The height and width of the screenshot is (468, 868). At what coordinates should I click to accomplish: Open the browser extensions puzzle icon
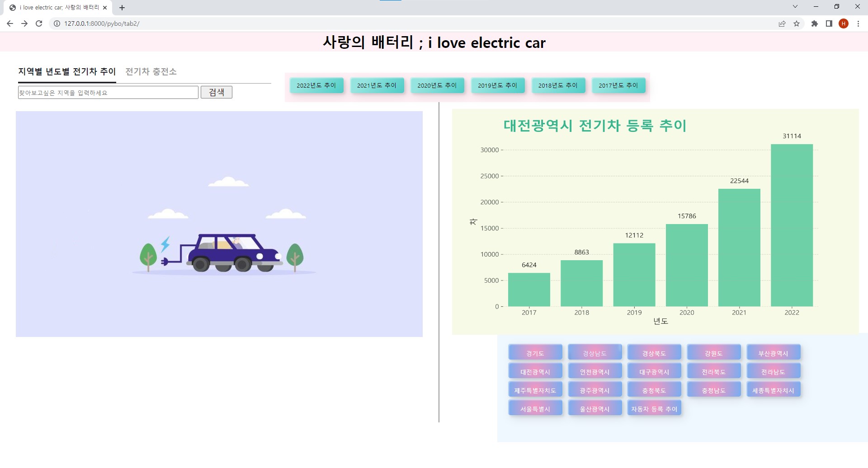coord(815,23)
